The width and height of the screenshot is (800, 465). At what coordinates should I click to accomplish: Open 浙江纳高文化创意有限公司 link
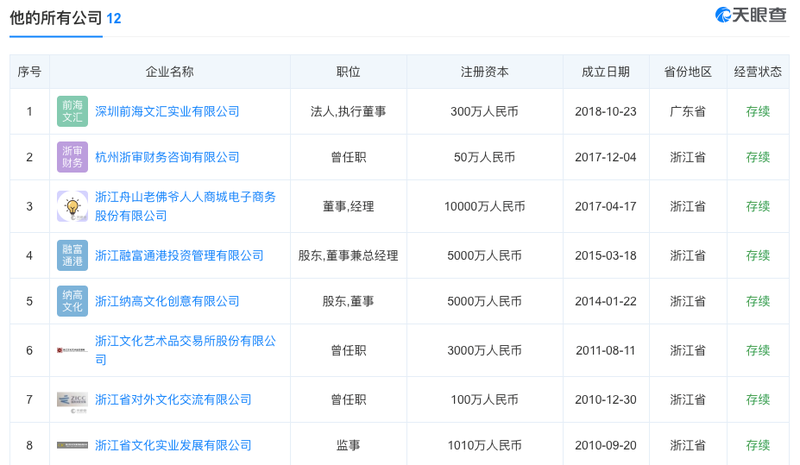167,301
